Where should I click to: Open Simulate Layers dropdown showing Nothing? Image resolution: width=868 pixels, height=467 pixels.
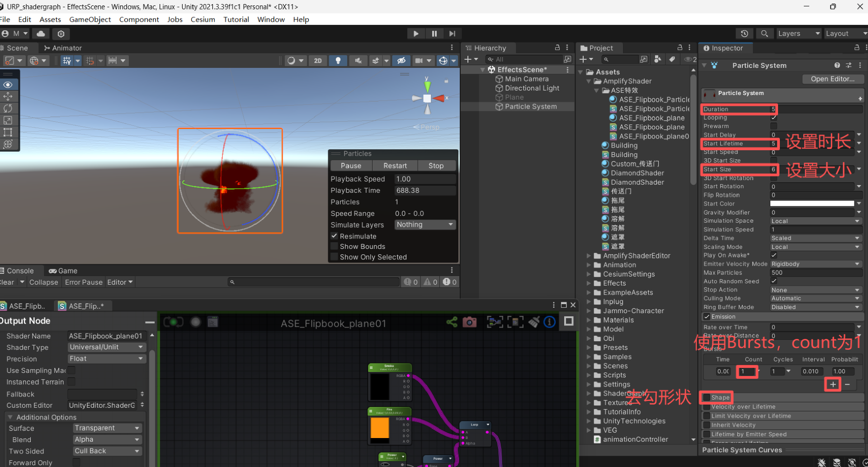point(425,224)
